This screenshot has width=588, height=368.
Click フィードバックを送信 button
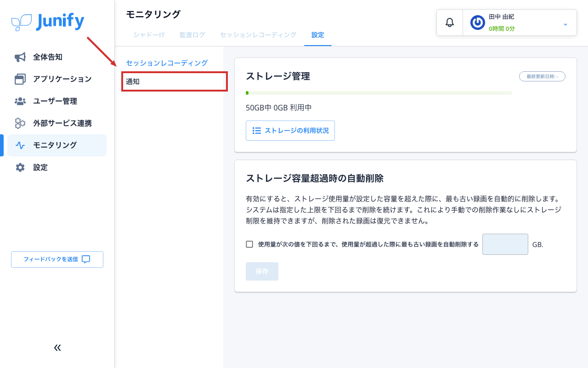(57, 259)
